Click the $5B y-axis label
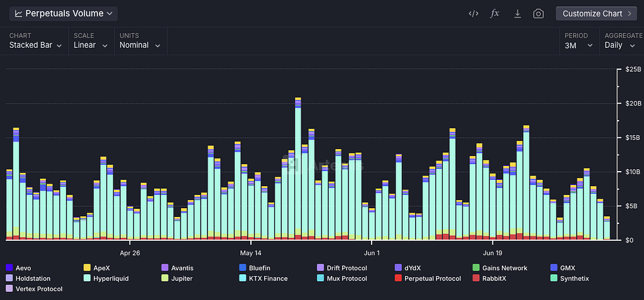The height and width of the screenshot is (300, 644). (630, 206)
